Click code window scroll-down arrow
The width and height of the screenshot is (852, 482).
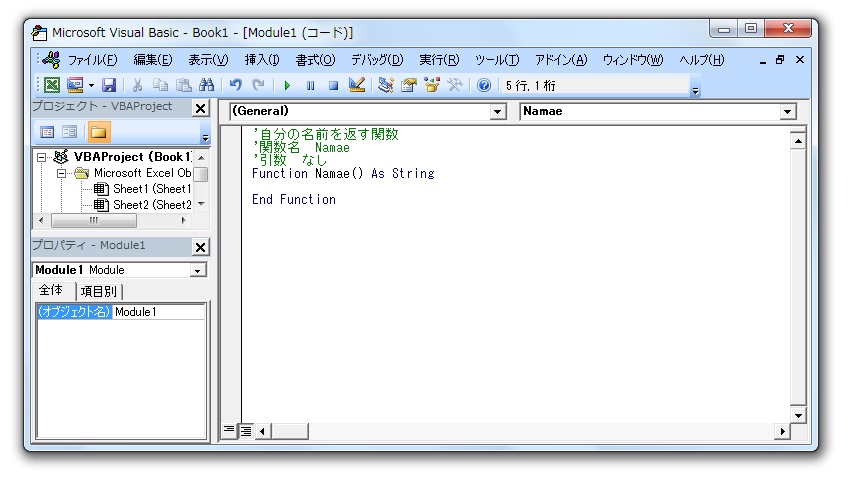[x=798, y=416]
